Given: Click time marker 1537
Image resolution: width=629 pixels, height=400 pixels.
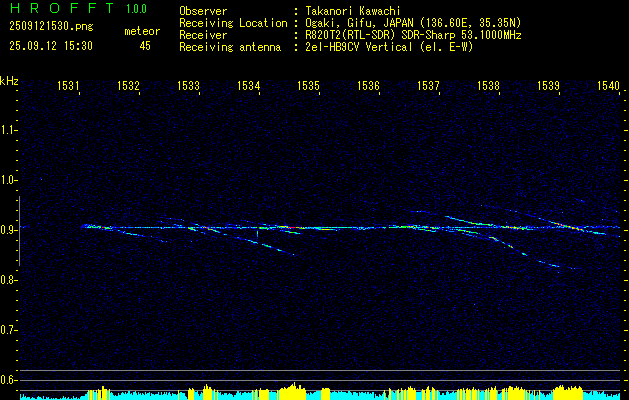Looking at the screenshot, I should [428, 85].
